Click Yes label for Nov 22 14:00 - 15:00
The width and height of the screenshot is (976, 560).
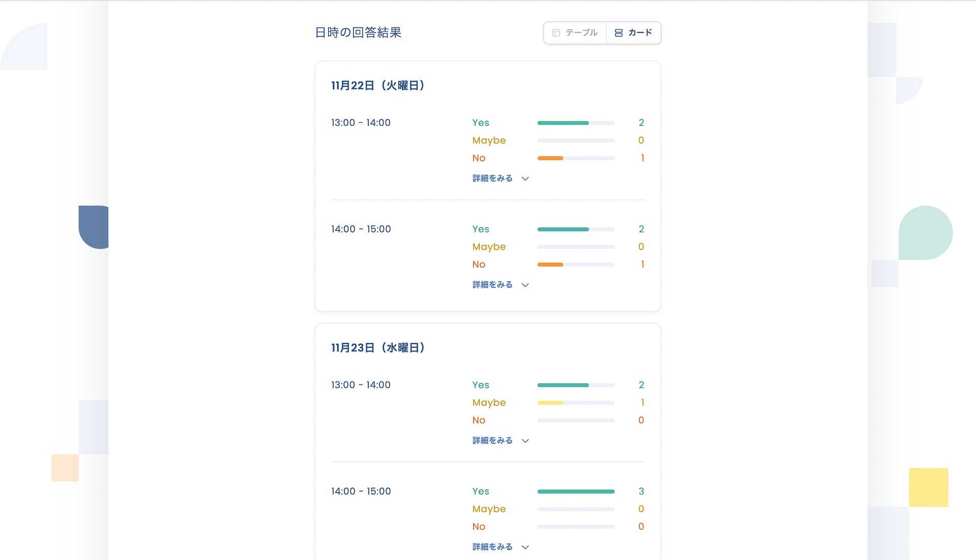(481, 229)
